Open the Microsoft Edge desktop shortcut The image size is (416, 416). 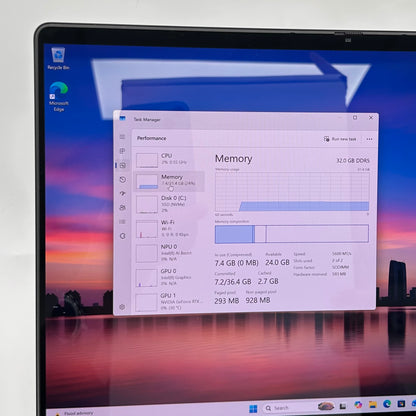click(x=59, y=97)
